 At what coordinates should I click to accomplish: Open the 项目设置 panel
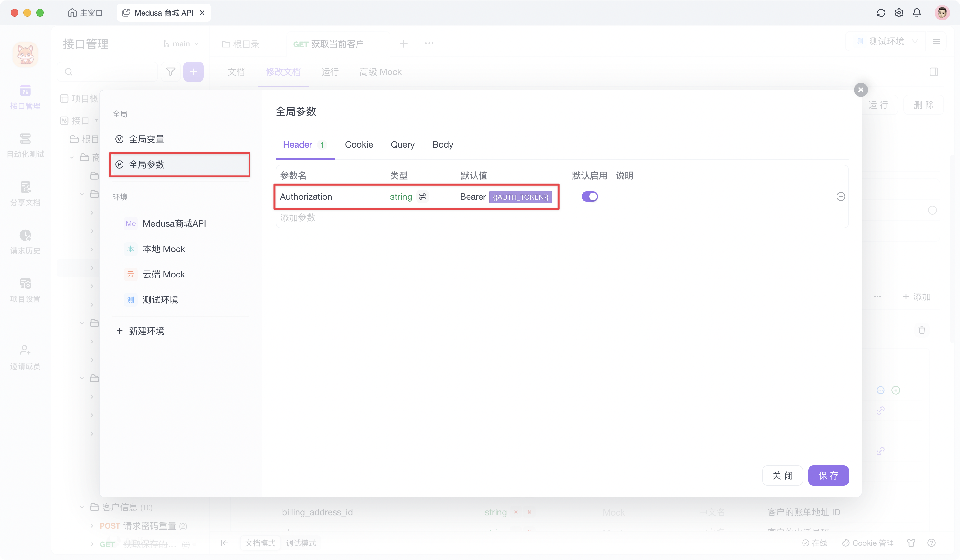point(25,290)
